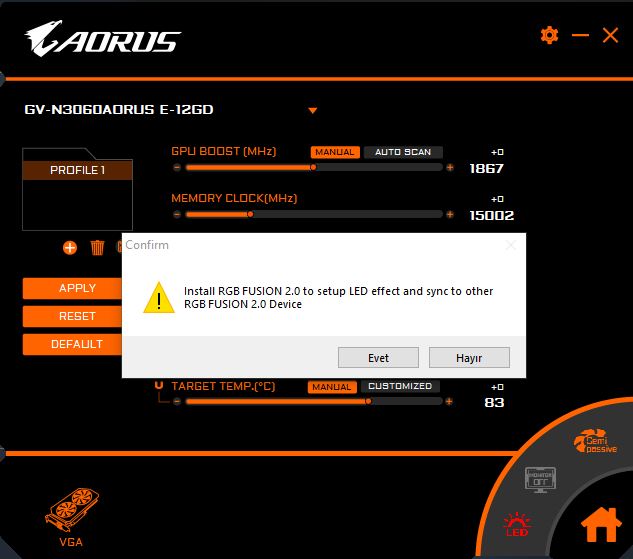Decrease Target Temp with the minus icon
This screenshot has width=633, height=559.
click(x=177, y=402)
